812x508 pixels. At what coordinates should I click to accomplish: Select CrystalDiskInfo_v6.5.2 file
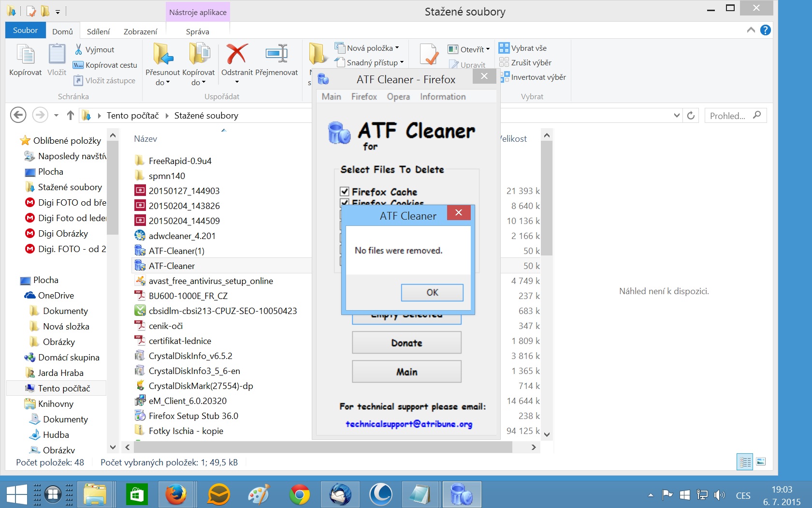pyautogui.click(x=190, y=356)
